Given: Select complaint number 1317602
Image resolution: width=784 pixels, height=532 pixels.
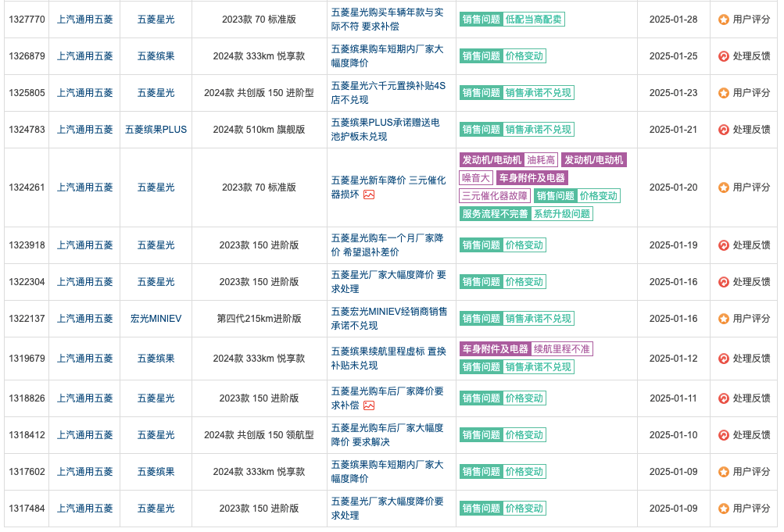Looking at the screenshot, I should (27, 472).
